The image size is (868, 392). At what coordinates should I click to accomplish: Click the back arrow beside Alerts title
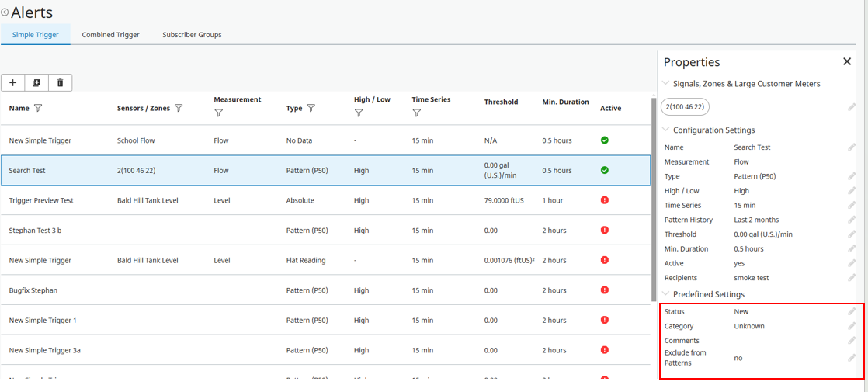tap(5, 12)
